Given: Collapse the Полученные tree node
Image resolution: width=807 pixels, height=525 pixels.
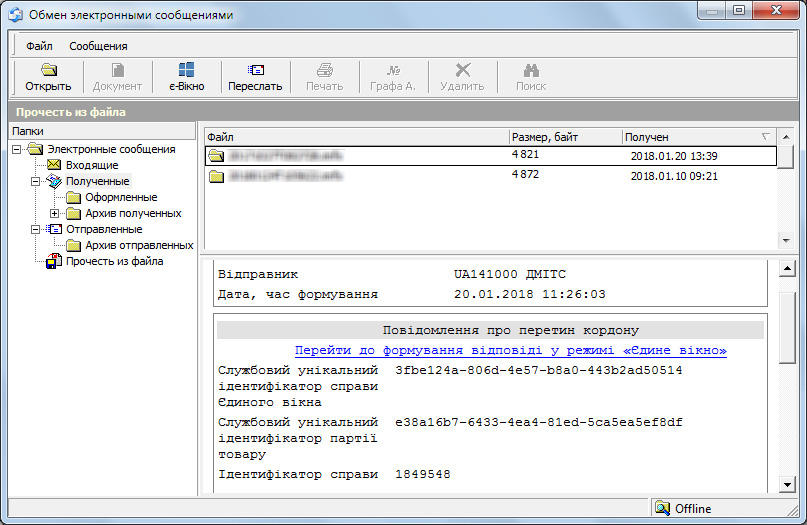Looking at the screenshot, I should [x=36, y=181].
